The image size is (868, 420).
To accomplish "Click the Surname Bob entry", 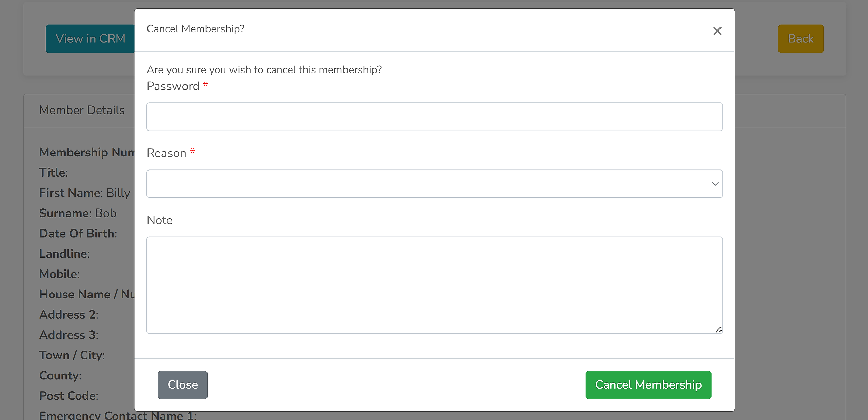I will 78,213.
